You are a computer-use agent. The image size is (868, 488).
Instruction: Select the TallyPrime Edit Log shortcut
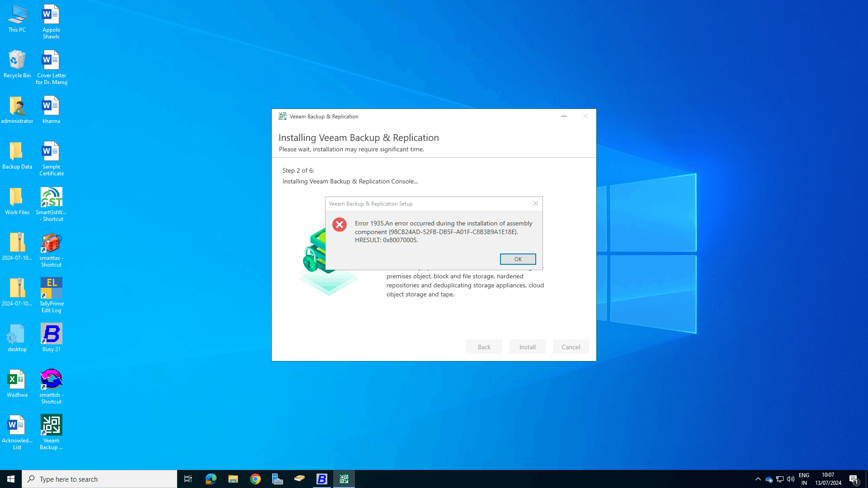point(51,296)
